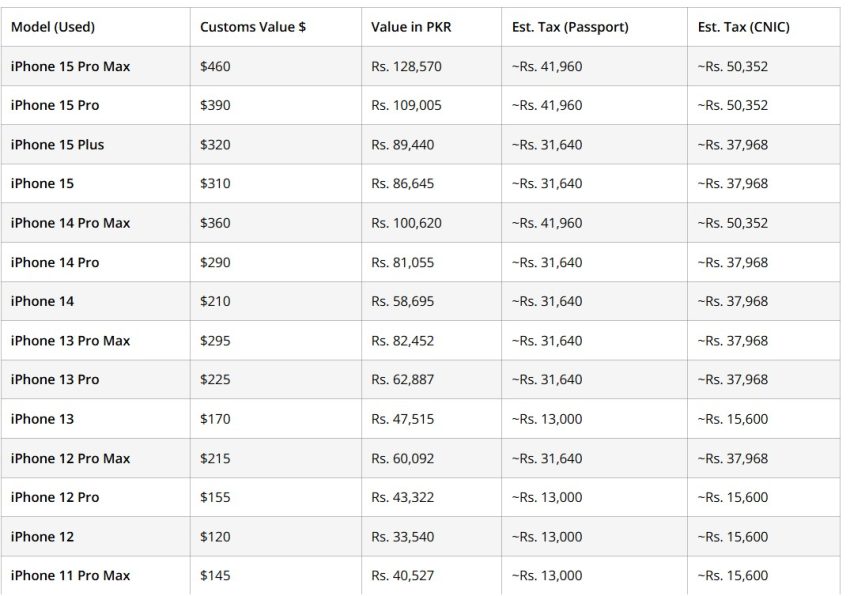850x596 pixels.
Task: Click the Customs Value $ header
Action: (x=253, y=27)
